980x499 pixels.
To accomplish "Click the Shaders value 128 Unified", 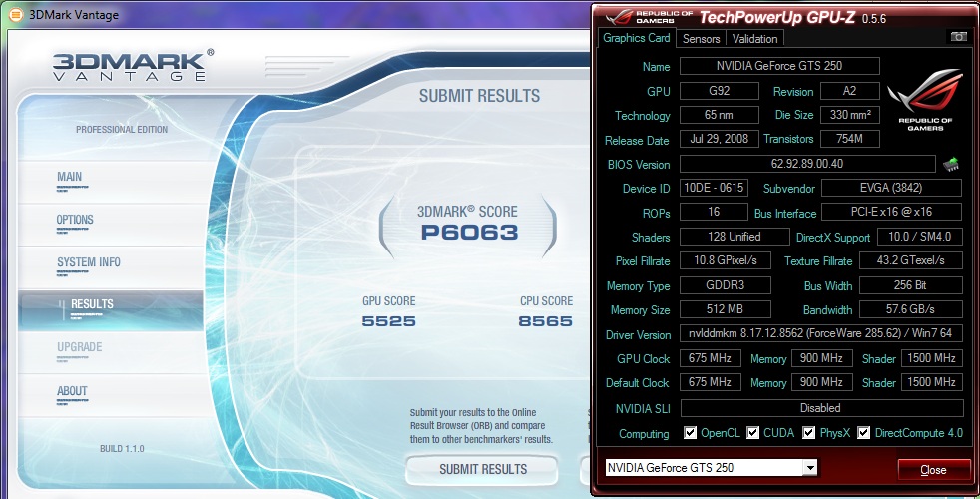I will coord(735,237).
